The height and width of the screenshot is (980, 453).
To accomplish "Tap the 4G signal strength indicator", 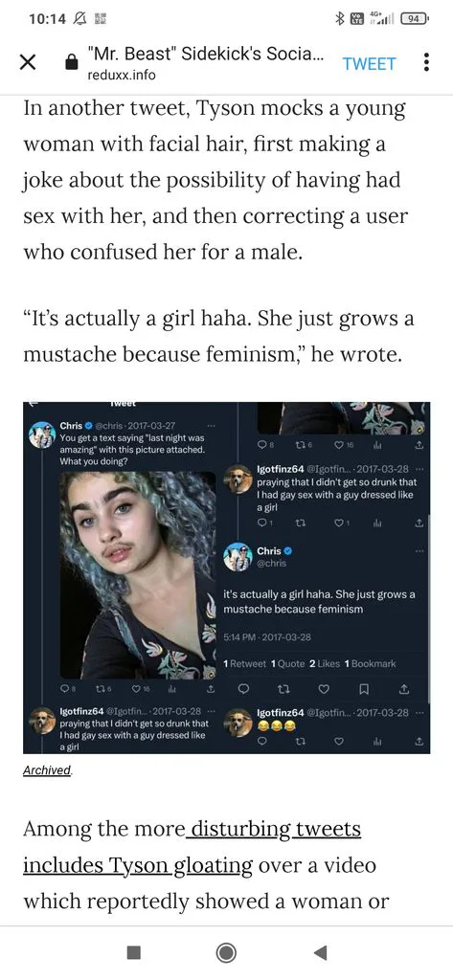I will [x=381, y=19].
